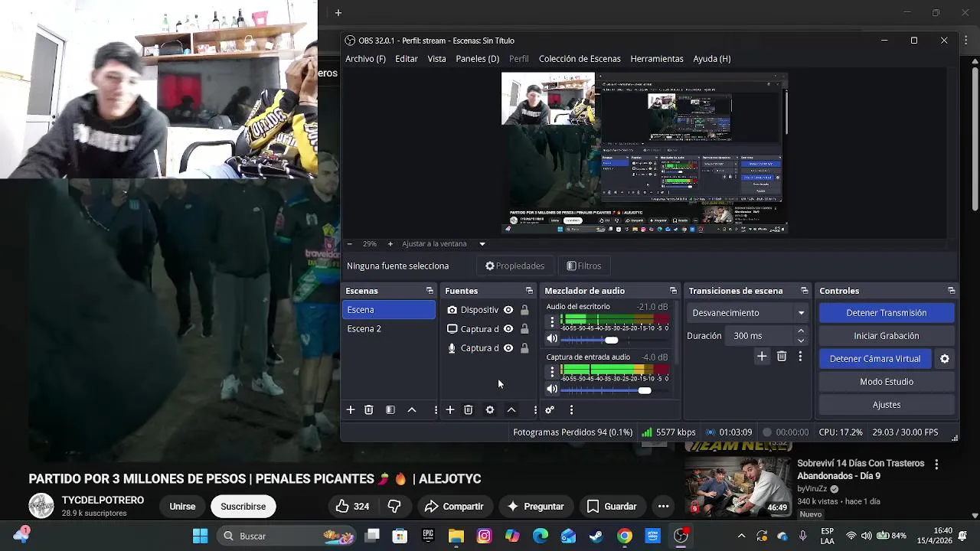Open source properties gear in Fuentes
This screenshot has height=551, width=980.
click(x=490, y=410)
